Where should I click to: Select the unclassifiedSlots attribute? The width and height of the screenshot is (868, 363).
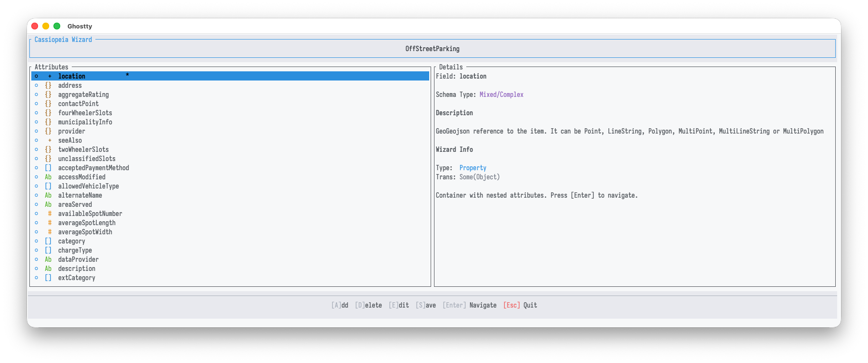pos(230,159)
